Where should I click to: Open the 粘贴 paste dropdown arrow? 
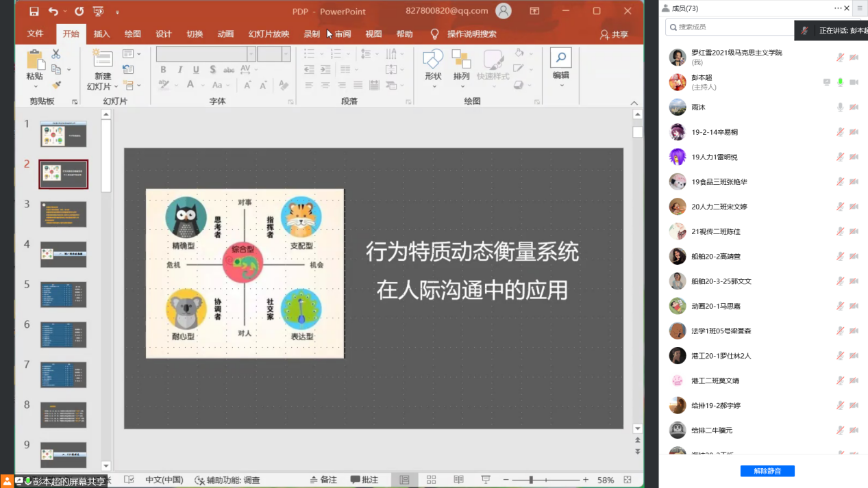point(34,86)
